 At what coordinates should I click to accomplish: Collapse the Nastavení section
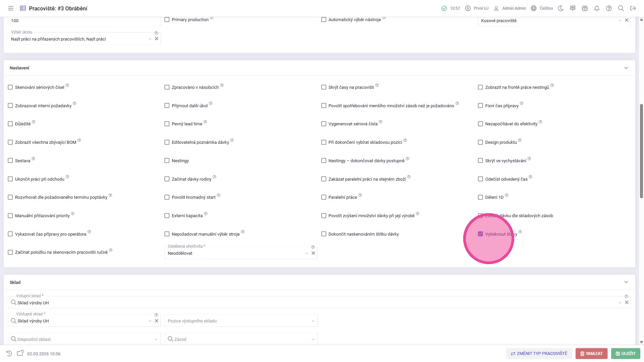click(626, 68)
